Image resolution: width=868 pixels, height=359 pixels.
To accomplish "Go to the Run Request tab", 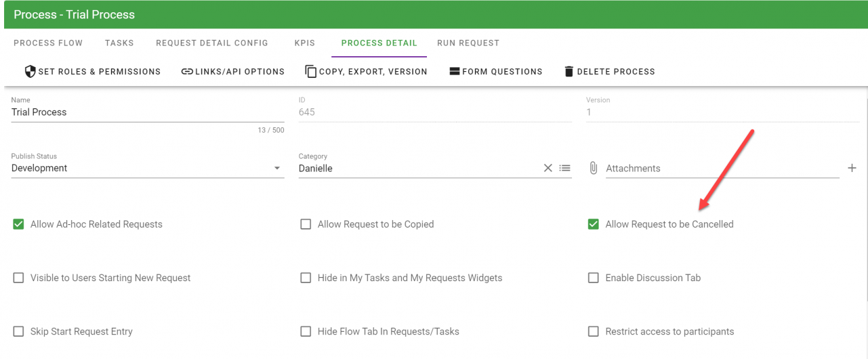I will click(x=468, y=43).
